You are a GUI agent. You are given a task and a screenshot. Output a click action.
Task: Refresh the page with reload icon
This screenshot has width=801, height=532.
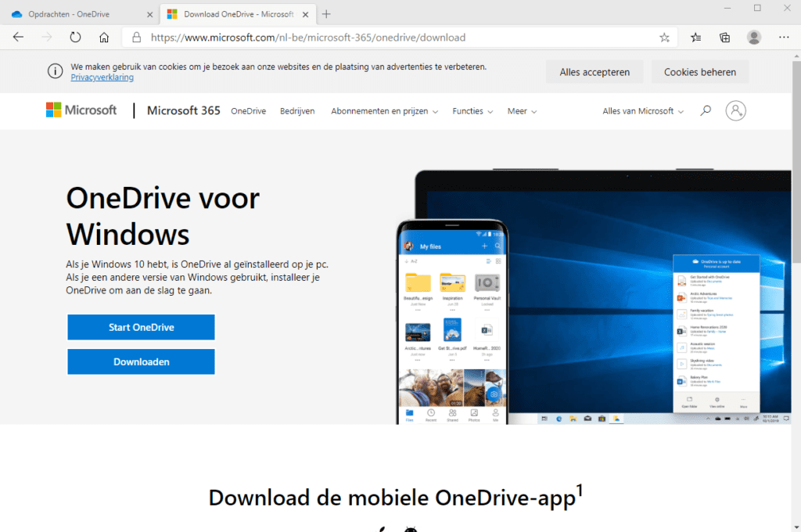click(75, 38)
